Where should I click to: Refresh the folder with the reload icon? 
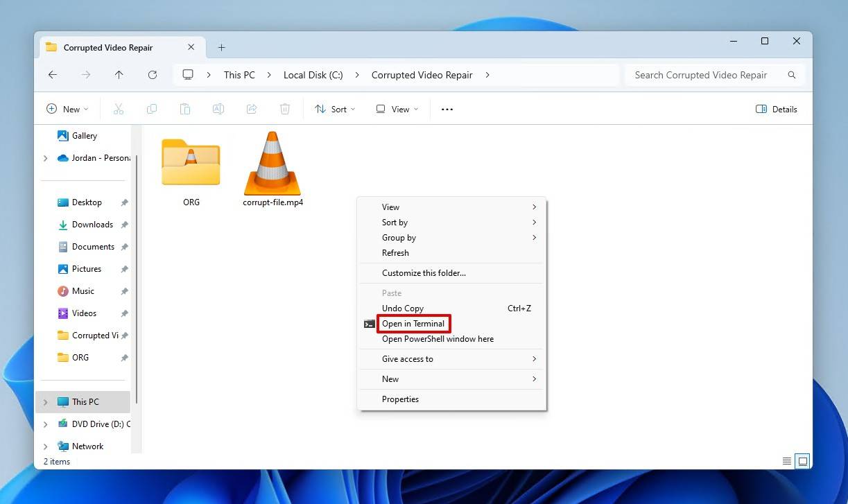click(153, 75)
